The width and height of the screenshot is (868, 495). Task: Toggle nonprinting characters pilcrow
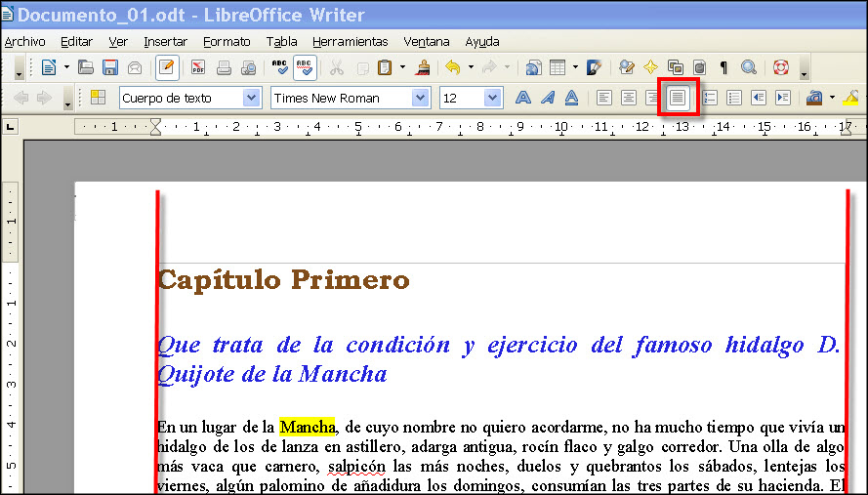coord(723,67)
